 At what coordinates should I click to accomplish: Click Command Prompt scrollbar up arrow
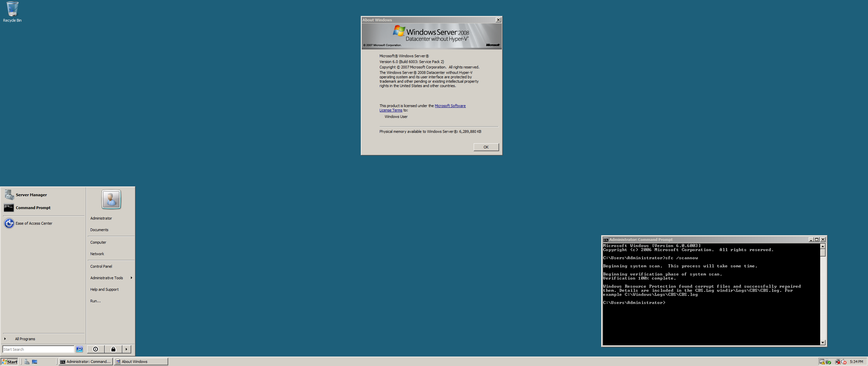[823, 246]
